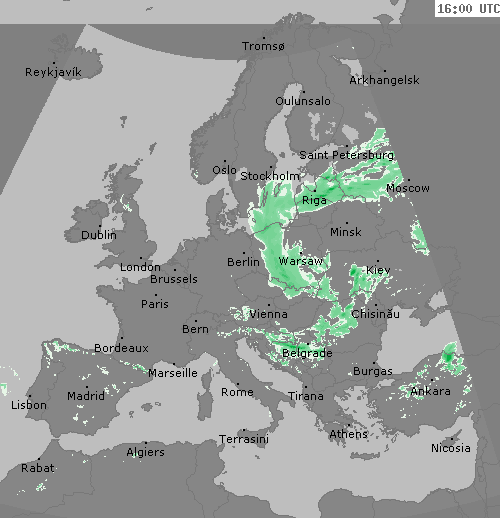Select Lisbon on the map

[29, 405]
